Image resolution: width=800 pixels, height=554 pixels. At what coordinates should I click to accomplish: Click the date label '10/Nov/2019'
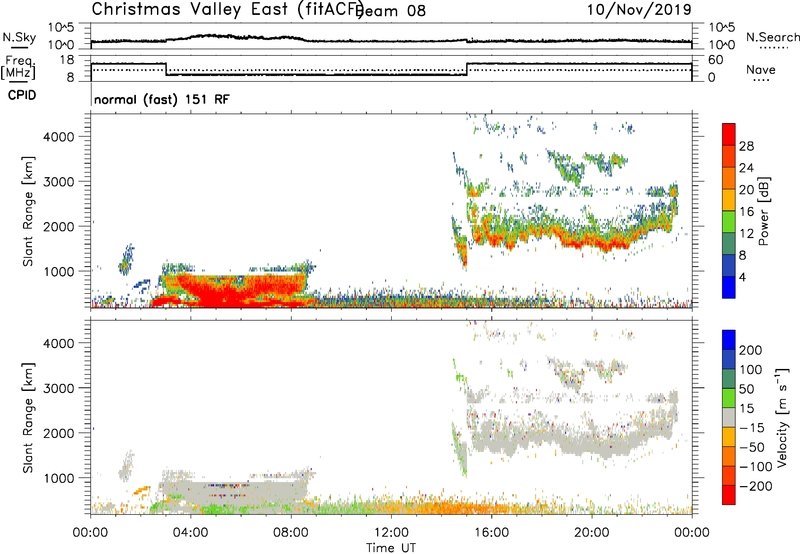(639, 9)
